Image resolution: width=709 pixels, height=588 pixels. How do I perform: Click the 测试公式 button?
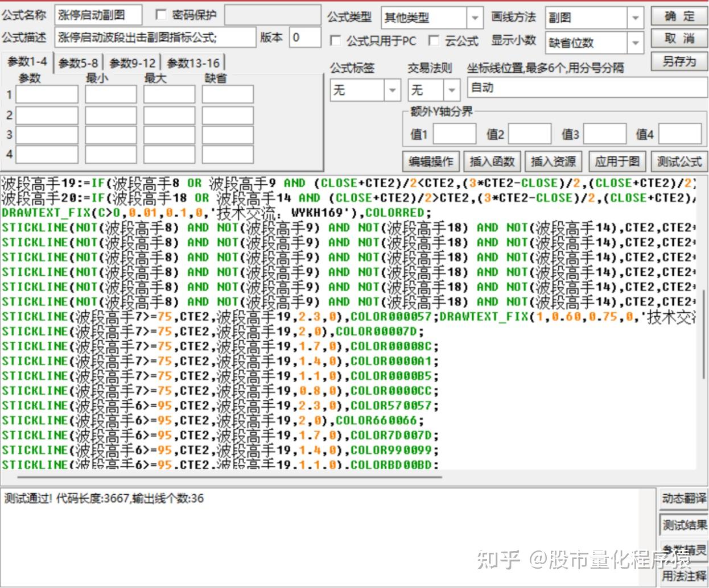679,162
